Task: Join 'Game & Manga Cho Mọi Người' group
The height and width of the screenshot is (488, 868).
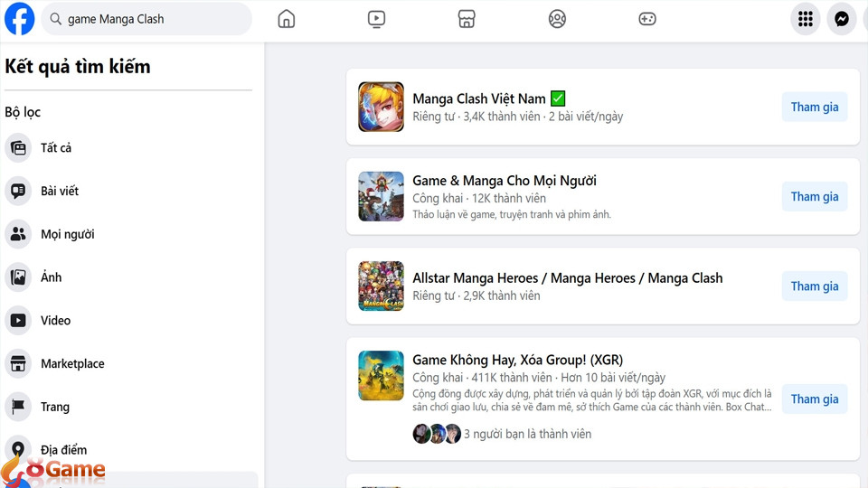Action: point(815,196)
